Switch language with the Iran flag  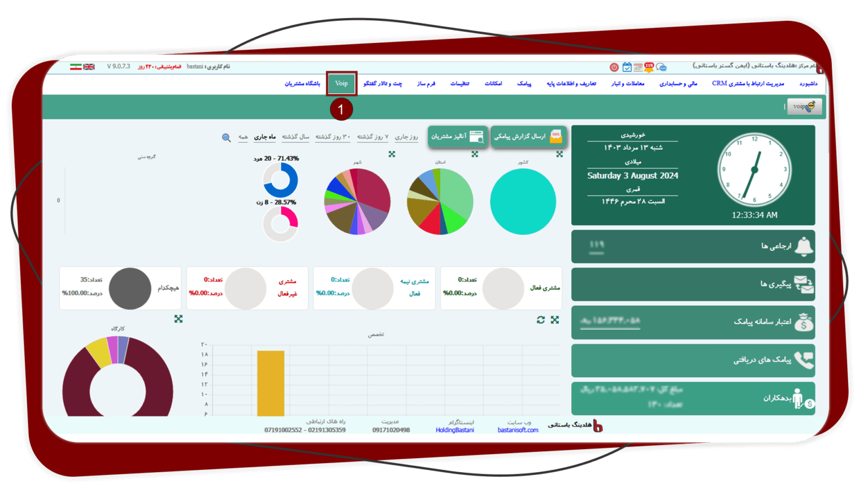76,67
